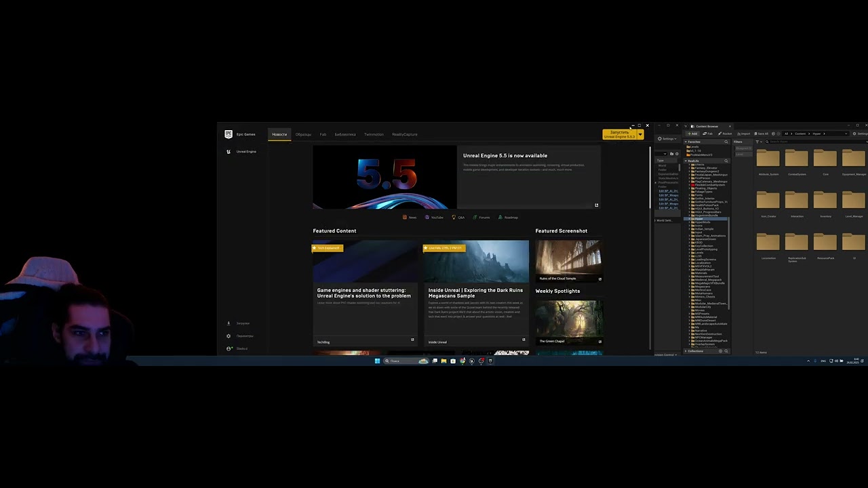Open Параметры settings in launcher sidebar
868x488 pixels.
click(241, 336)
